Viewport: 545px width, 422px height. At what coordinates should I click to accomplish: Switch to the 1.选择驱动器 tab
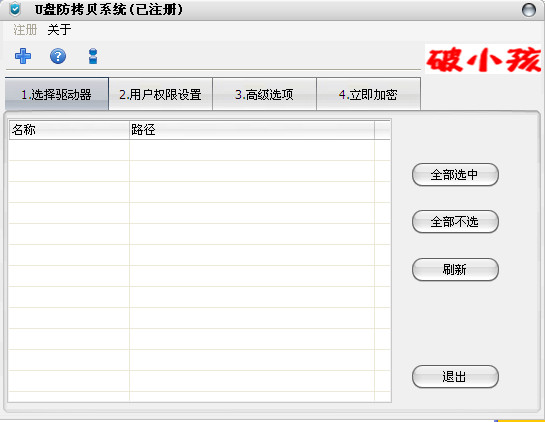point(57,94)
